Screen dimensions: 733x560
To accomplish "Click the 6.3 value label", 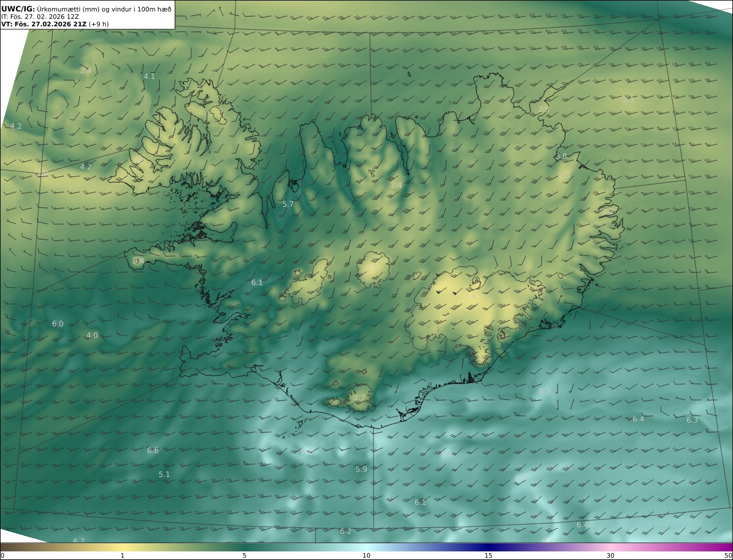I will [692, 420].
